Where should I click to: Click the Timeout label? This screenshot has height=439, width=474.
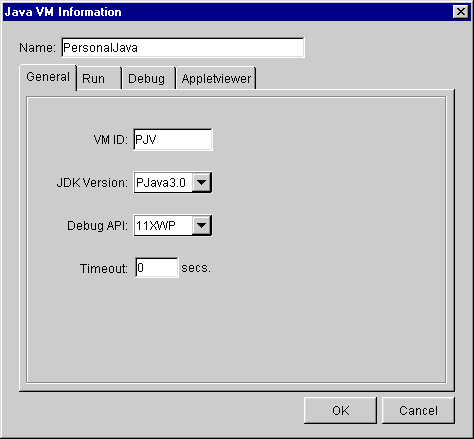pos(104,268)
